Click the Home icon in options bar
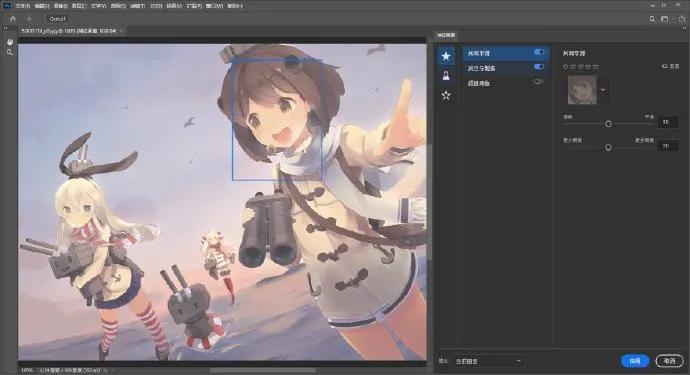Screen dimensions: 690x375 12,19
